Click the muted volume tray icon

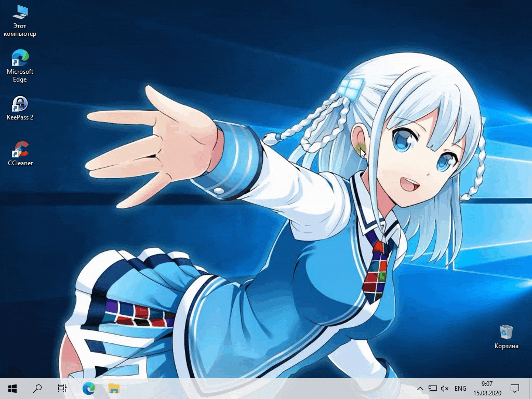pos(445,389)
